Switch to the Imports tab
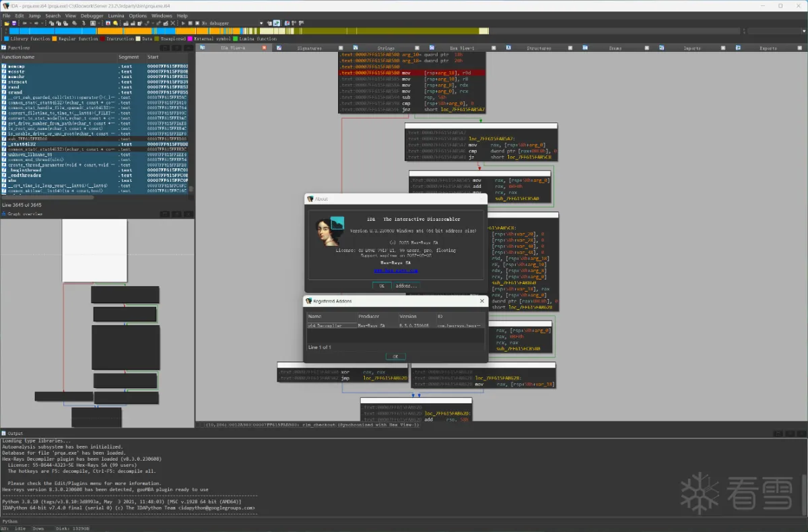Image resolution: width=808 pixels, height=532 pixels. [692, 48]
